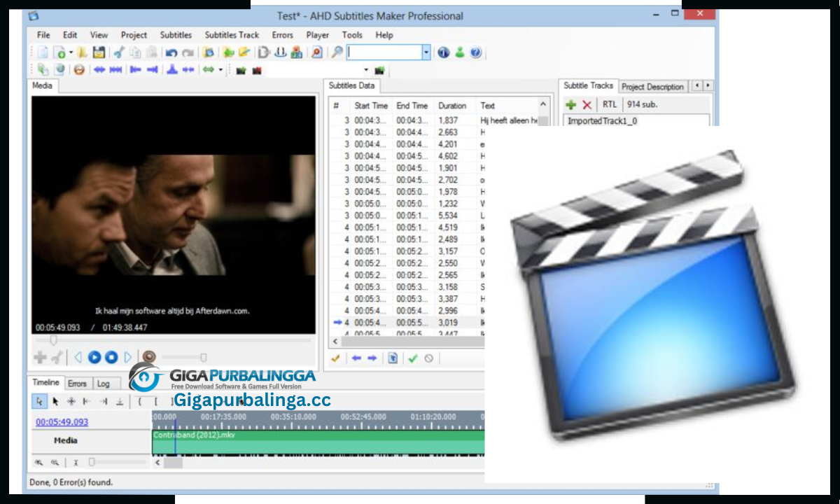The width and height of the screenshot is (840, 504).
Task: Open the Edit menu
Action: [x=70, y=35]
